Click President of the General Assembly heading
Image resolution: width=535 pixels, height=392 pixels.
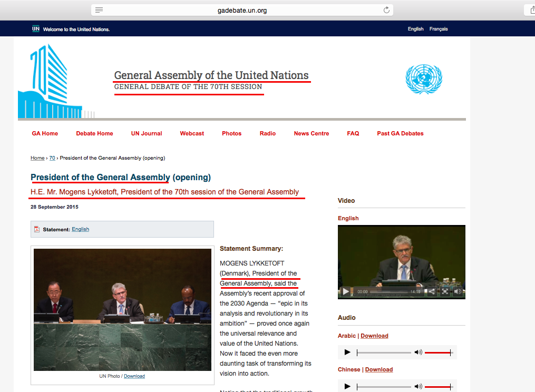(x=121, y=177)
